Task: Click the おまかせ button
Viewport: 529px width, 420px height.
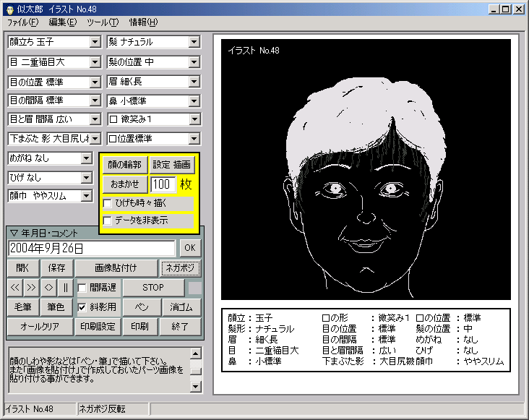Action: [x=125, y=184]
